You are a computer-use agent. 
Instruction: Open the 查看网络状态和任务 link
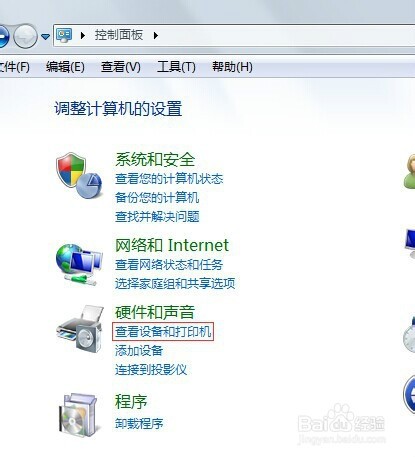coord(169,265)
